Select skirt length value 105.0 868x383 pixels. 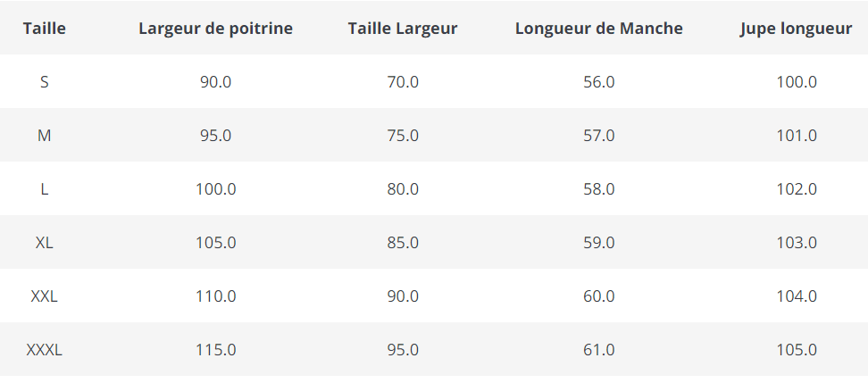(x=797, y=350)
